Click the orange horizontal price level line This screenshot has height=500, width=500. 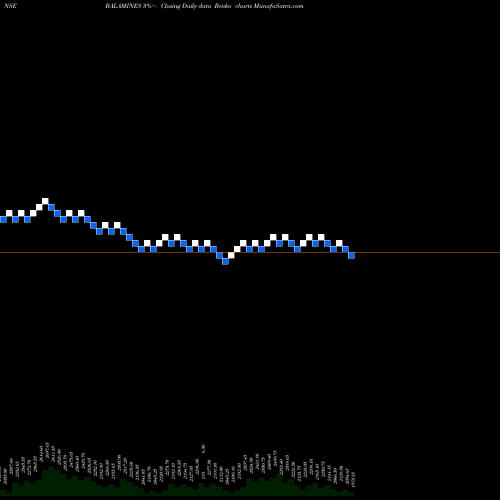pos(250,253)
